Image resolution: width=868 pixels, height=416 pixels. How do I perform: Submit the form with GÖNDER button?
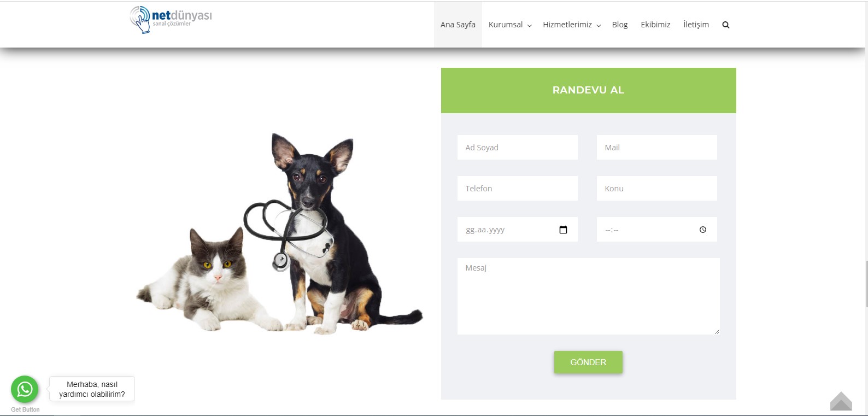(588, 362)
